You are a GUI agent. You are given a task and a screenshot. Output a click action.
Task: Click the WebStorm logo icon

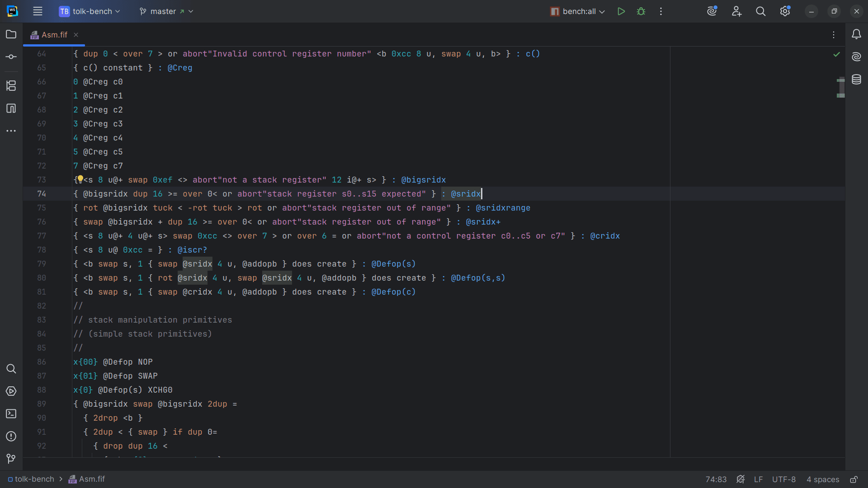pyautogui.click(x=13, y=11)
